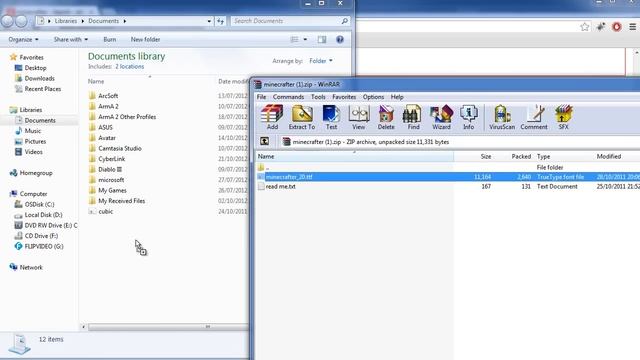This screenshot has width=640, height=360.
Task: Click the Explorer back navigation button
Action: point(7,21)
